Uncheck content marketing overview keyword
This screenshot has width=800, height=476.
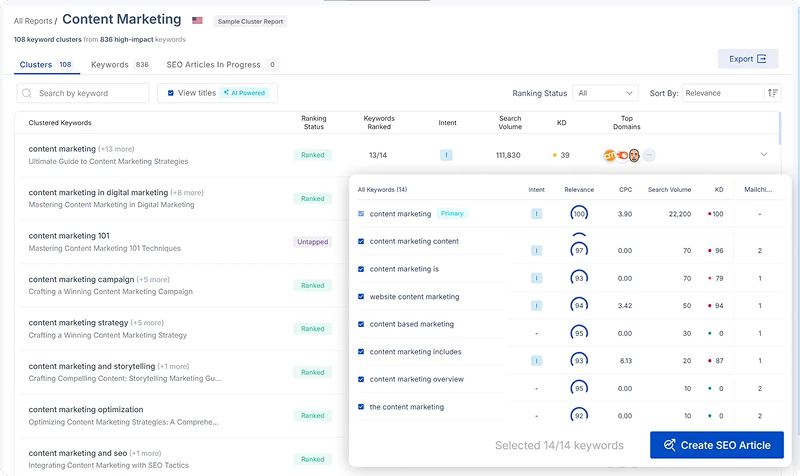pyautogui.click(x=361, y=379)
